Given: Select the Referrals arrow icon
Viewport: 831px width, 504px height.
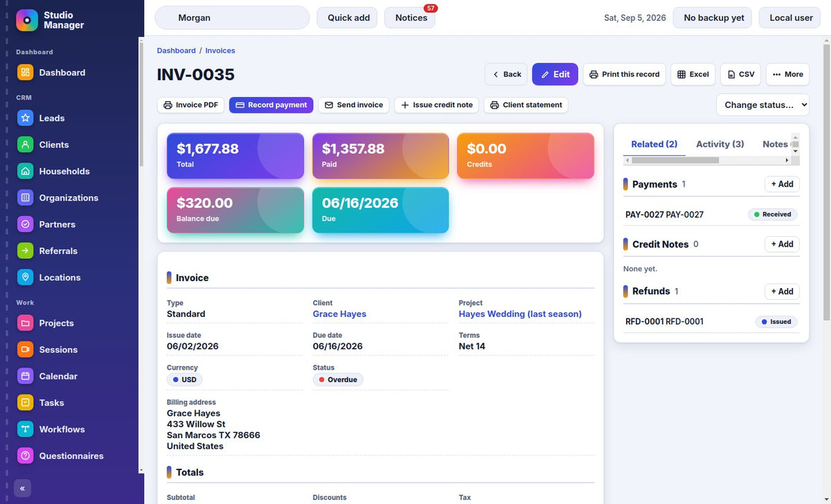Looking at the screenshot, I should click(x=25, y=251).
